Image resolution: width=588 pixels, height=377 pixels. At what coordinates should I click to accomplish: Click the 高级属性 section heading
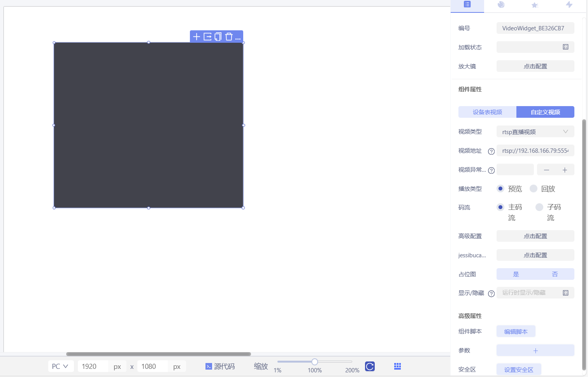(x=470, y=316)
